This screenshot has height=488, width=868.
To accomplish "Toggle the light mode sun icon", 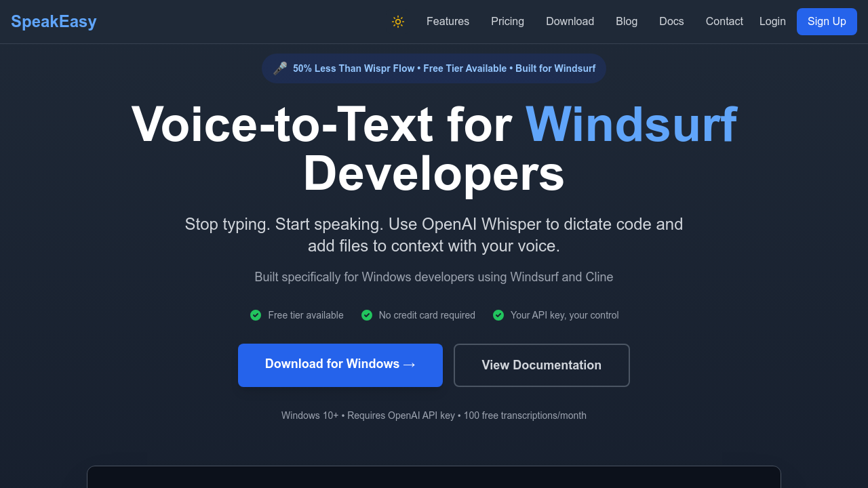I will [x=398, y=22].
